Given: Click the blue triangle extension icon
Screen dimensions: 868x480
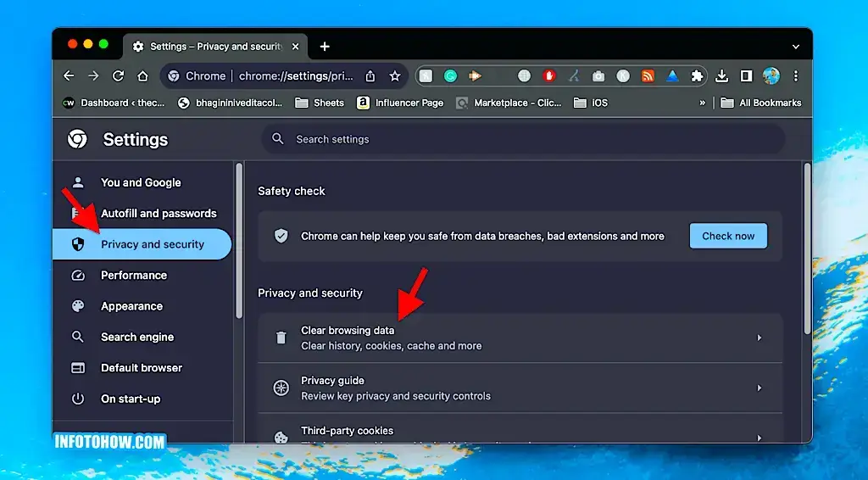Looking at the screenshot, I should (x=672, y=75).
